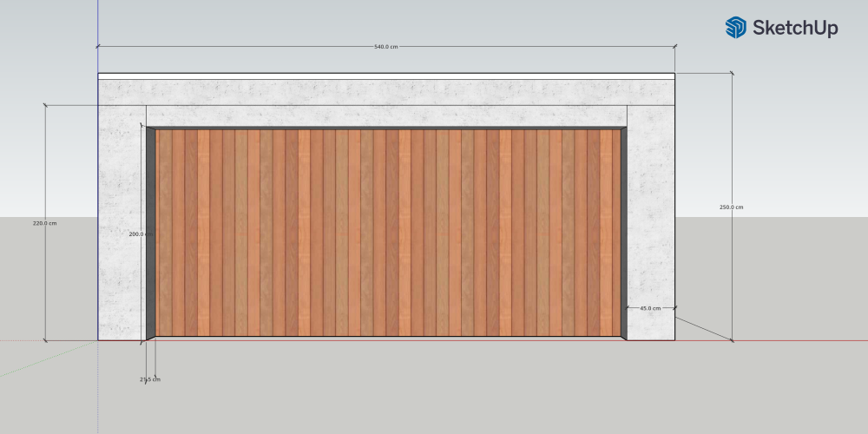This screenshot has height=434, width=868.
Task: Click the diagonal dimension leader line at bottom right
Action: [x=705, y=329]
